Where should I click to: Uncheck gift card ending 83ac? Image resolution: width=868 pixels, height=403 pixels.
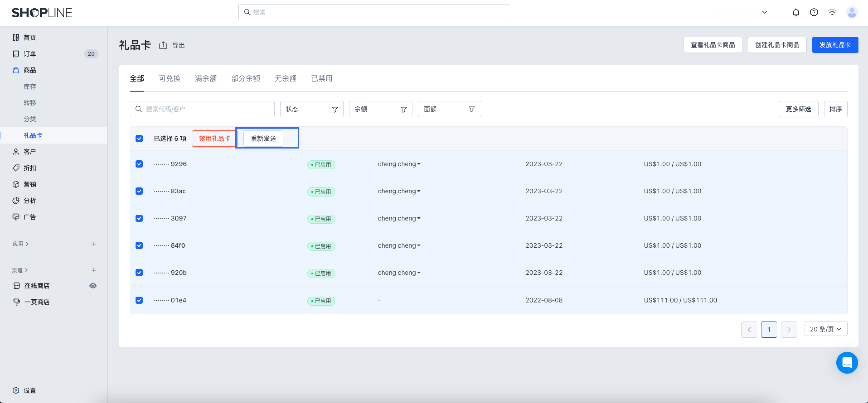coord(139,191)
